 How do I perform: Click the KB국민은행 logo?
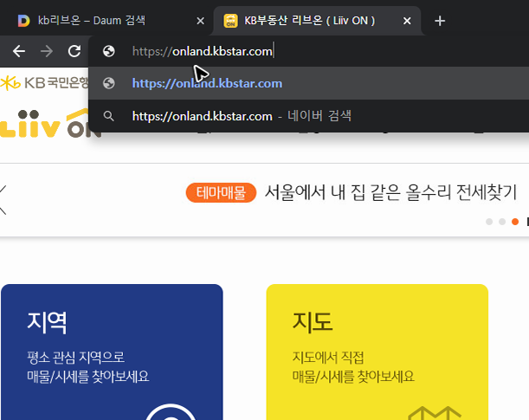44,82
